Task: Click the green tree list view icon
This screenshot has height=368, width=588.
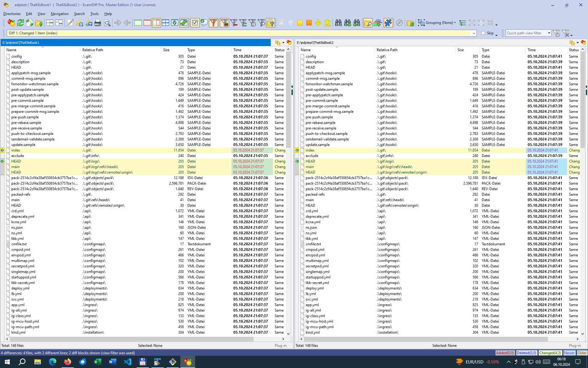Action: (x=463, y=23)
